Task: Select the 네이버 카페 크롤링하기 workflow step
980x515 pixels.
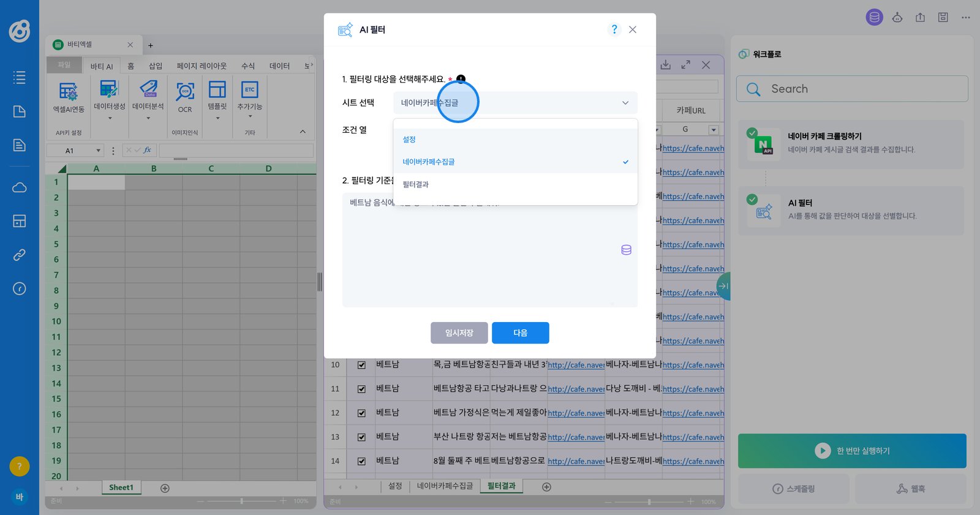Action: click(851, 145)
